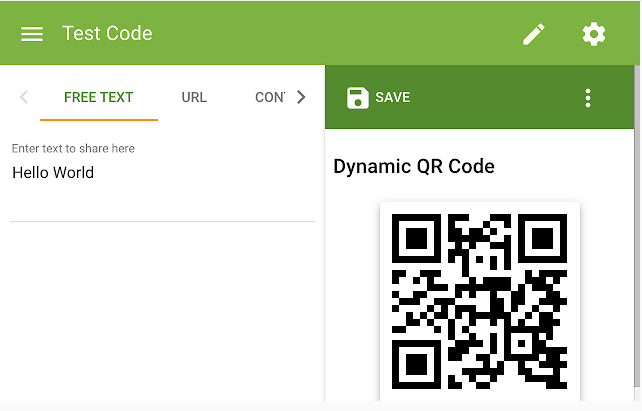Click the Test Code title
The height and width of the screenshot is (411, 642).
pyautogui.click(x=107, y=33)
